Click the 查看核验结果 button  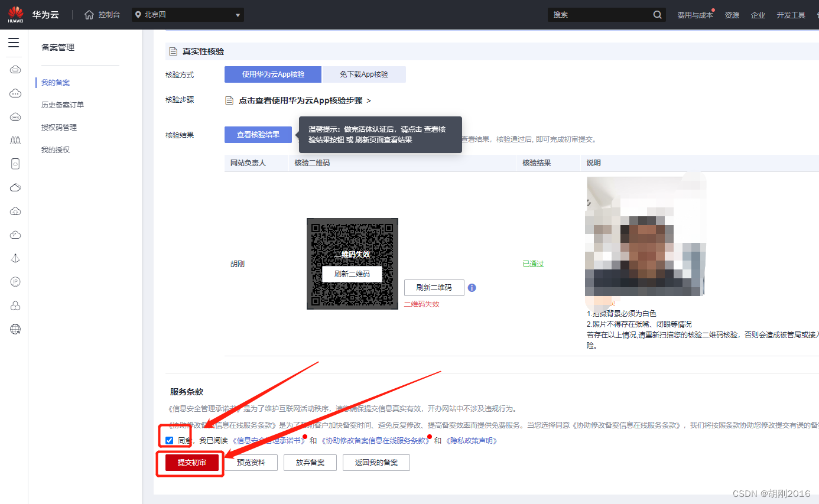[x=258, y=135]
